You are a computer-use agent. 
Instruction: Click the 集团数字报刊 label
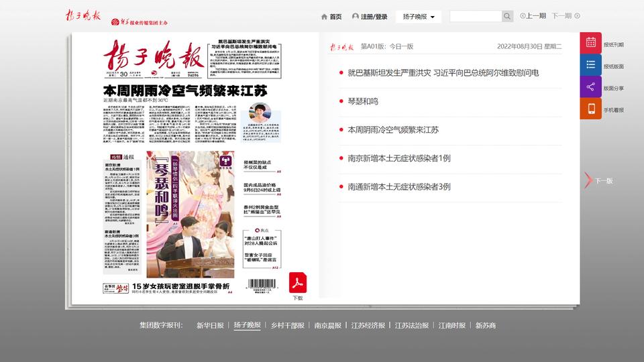pos(160,325)
